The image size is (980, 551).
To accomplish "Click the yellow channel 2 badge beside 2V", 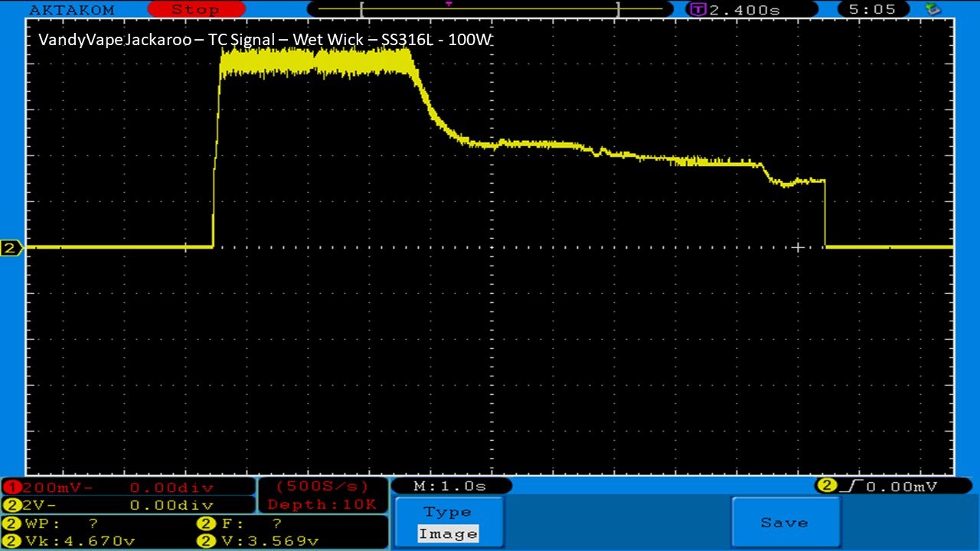I will (x=12, y=505).
